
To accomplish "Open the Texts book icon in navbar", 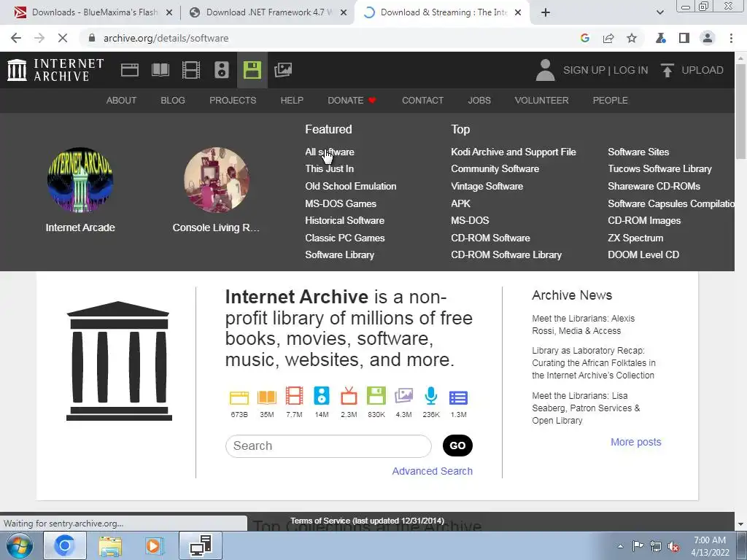I will coord(160,70).
